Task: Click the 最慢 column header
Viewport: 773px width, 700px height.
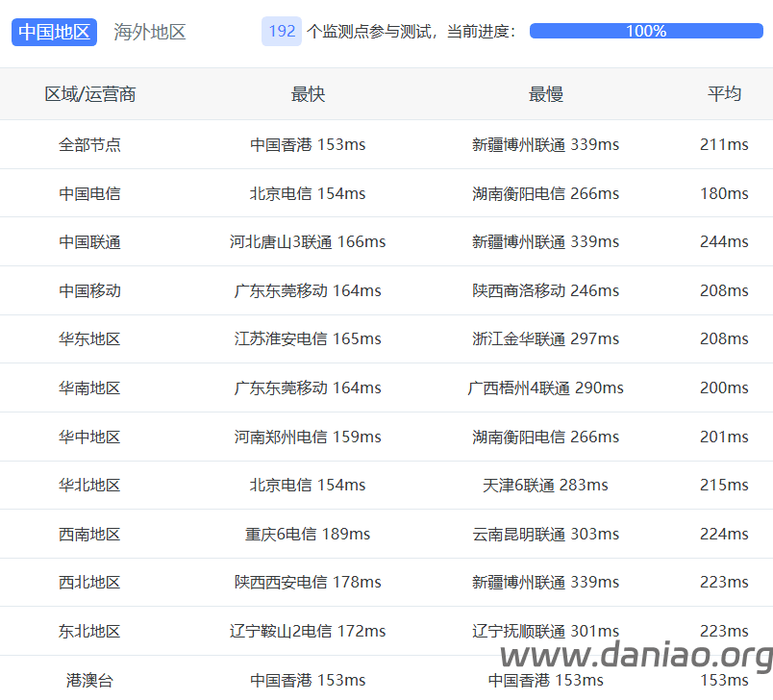Action: click(x=546, y=94)
